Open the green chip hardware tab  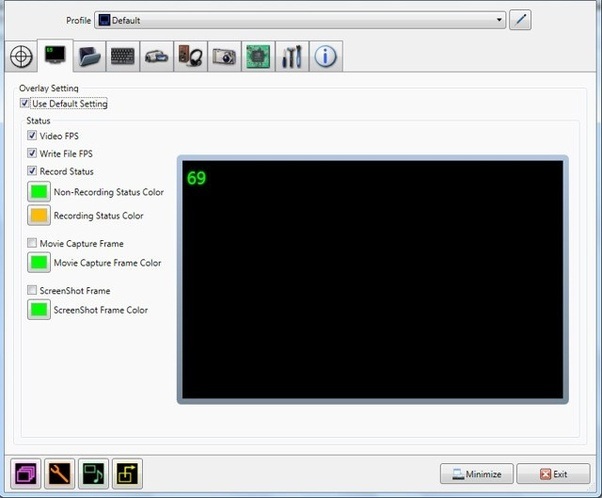258,57
